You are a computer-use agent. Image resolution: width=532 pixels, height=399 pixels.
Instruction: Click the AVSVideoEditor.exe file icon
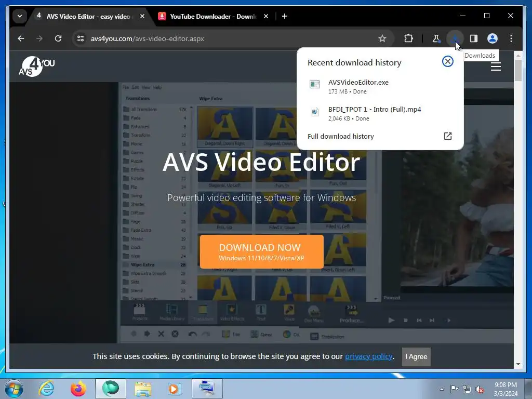click(314, 84)
